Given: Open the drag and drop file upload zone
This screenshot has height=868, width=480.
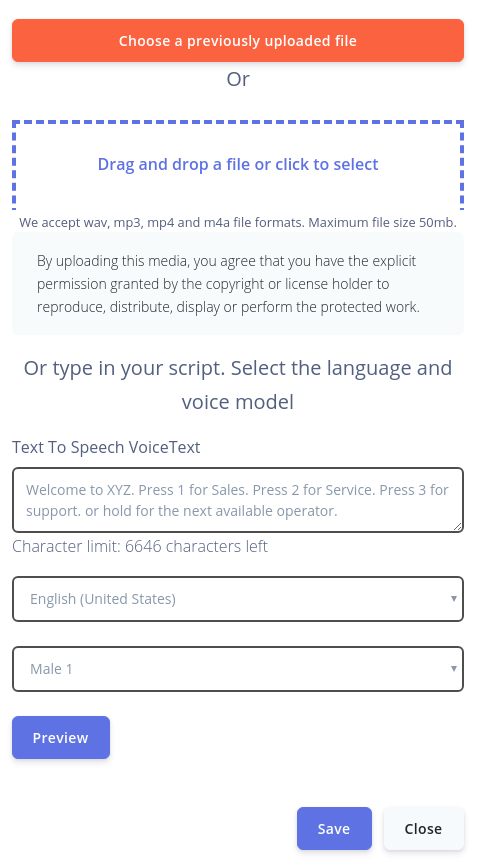Looking at the screenshot, I should (238, 164).
